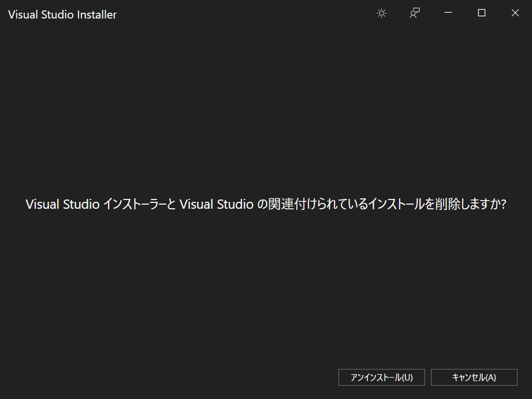Image resolution: width=532 pixels, height=399 pixels.
Task: Click the brightness icon in the title bar
Action: (x=381, y=13)
